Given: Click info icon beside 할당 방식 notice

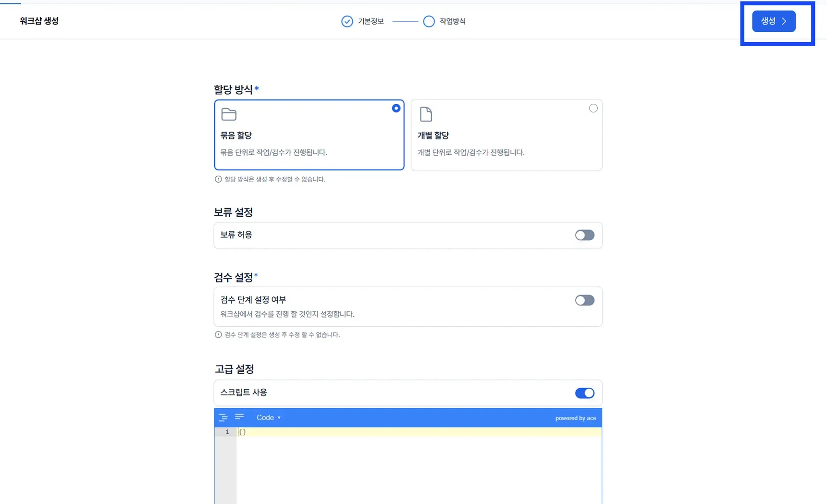Looking at the screenshot, I should 218,179.
